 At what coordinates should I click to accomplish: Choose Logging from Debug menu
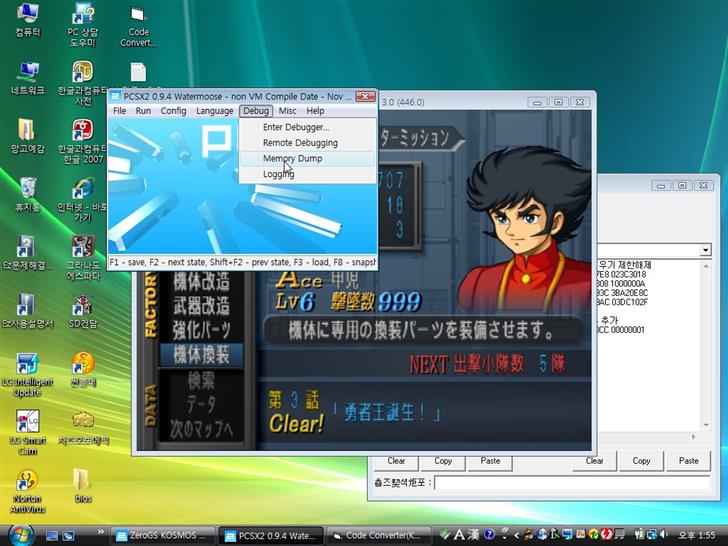pyautogui.click(x=307, y=174)
